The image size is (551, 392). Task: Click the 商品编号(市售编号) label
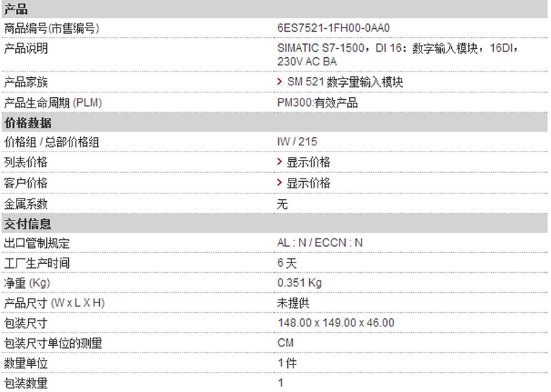[52, 28]
